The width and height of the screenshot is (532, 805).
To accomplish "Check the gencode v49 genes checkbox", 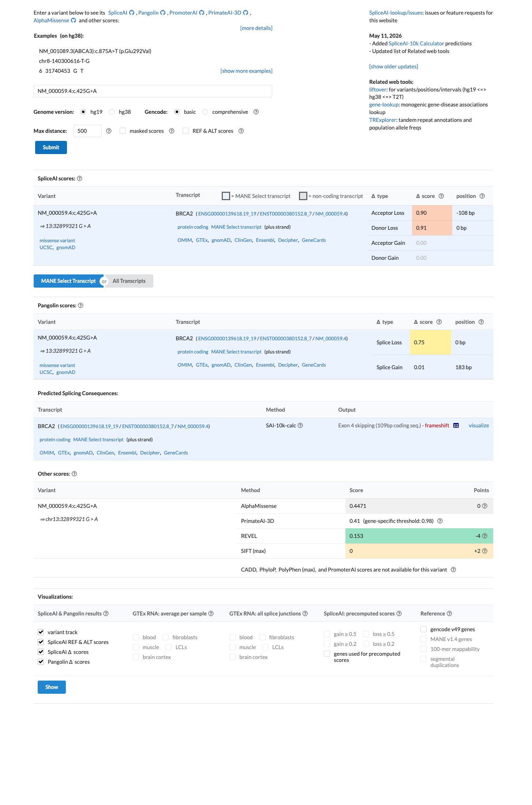I will pyautogui.click(x=424, y=629).
